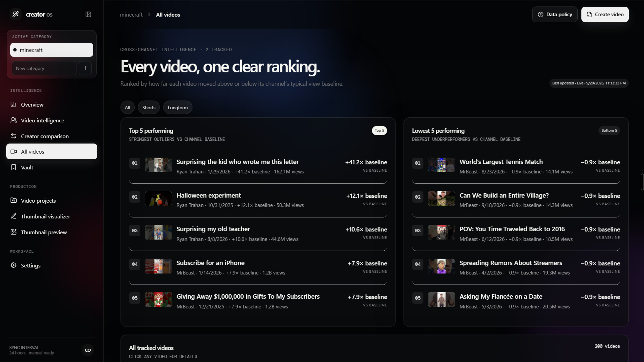This screenshot has height=362, width=644.
Task: Click the Data policy question mark icon
Action: [540, 15]
